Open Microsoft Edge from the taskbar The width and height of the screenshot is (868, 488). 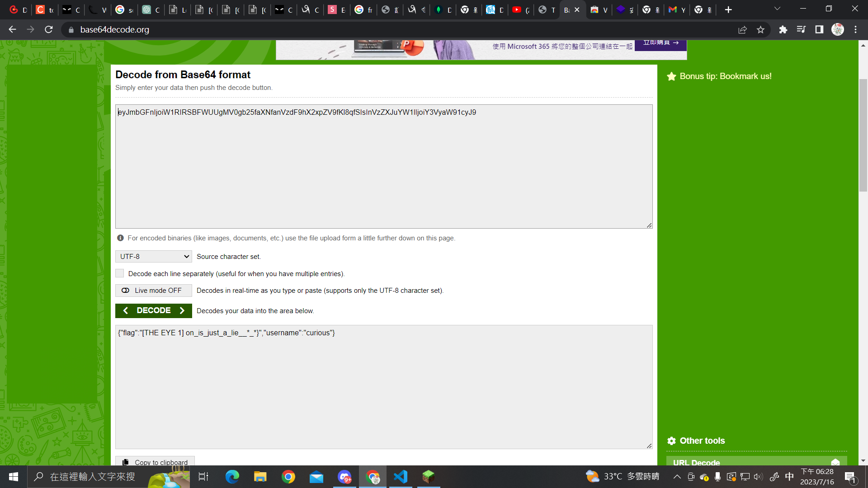coord(232,477)
